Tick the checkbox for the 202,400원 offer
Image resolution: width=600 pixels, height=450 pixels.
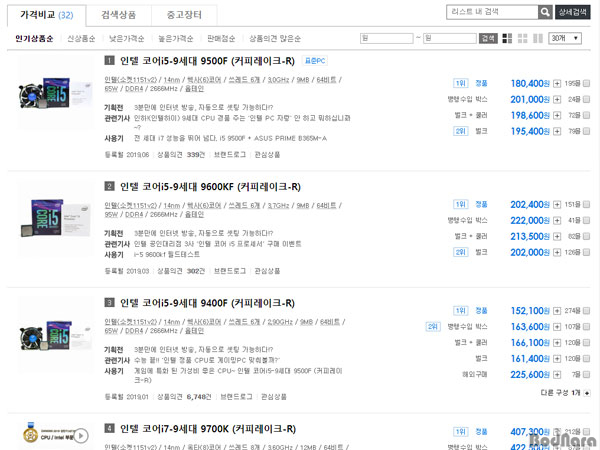click(586, 205)
